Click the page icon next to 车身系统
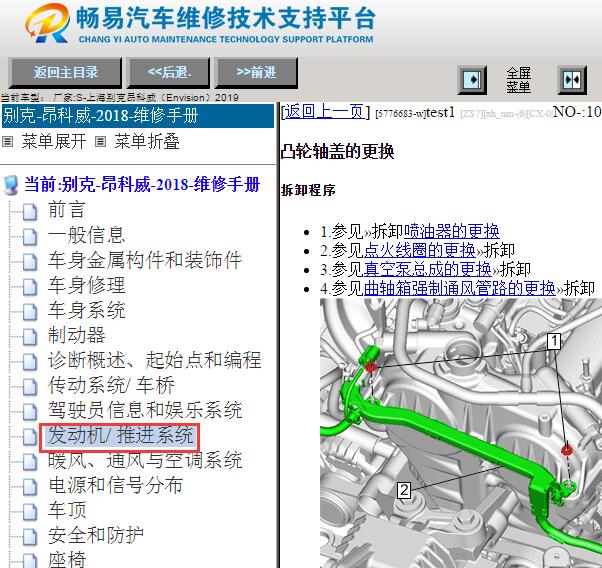The width and height of the screenshot is (602, 568). pyautogui.click(x=30, y=311)
